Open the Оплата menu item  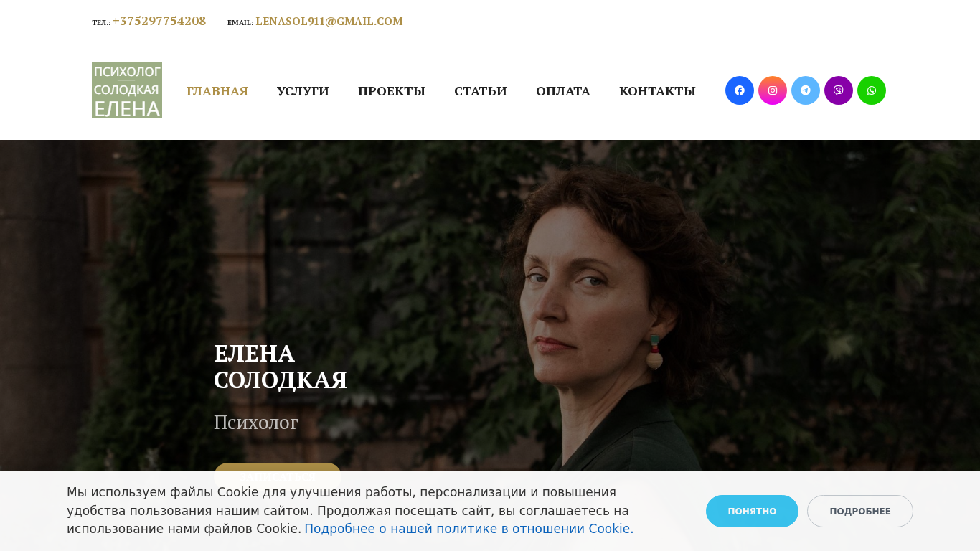coord(563,91)
